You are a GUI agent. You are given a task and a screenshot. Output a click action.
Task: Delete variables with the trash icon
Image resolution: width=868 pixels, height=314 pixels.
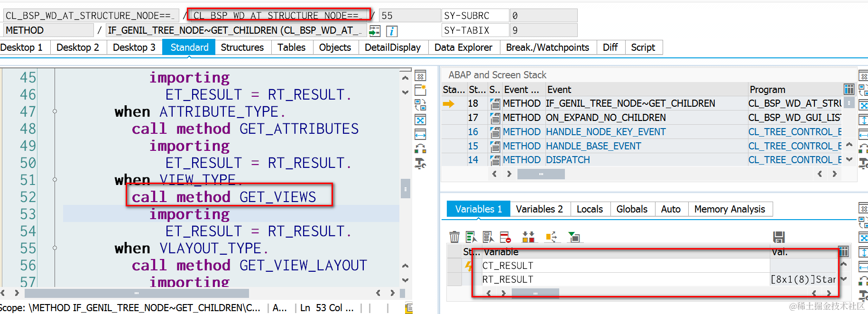click(x=454, y=237)
